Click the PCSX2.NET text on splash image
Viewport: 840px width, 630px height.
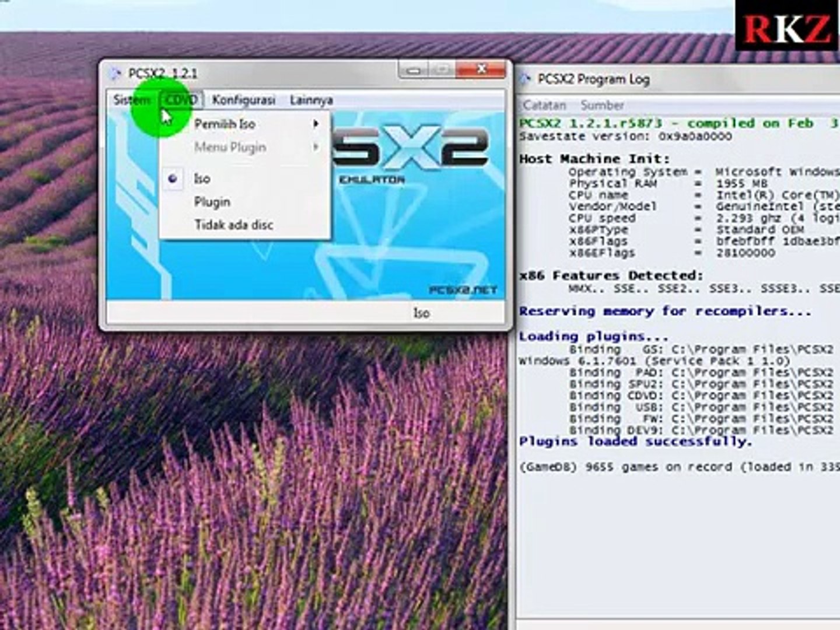(463, 290)
